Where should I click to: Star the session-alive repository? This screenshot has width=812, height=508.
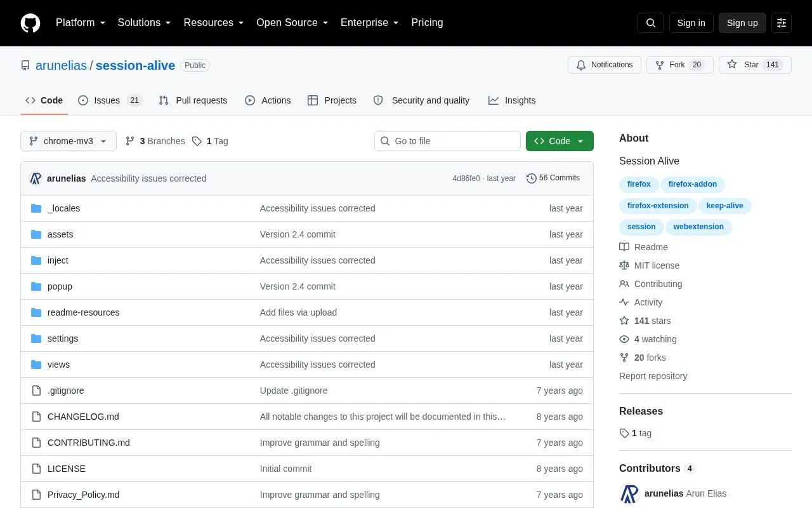(x=755, y=65)
